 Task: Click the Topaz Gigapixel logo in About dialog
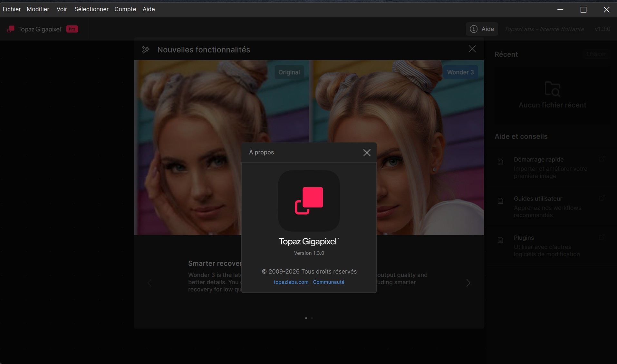309,201
